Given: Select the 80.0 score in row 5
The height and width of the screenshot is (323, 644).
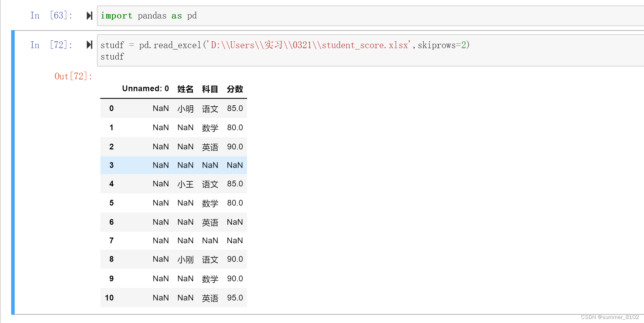Looking at the screenshot, I should pos(235,203).
